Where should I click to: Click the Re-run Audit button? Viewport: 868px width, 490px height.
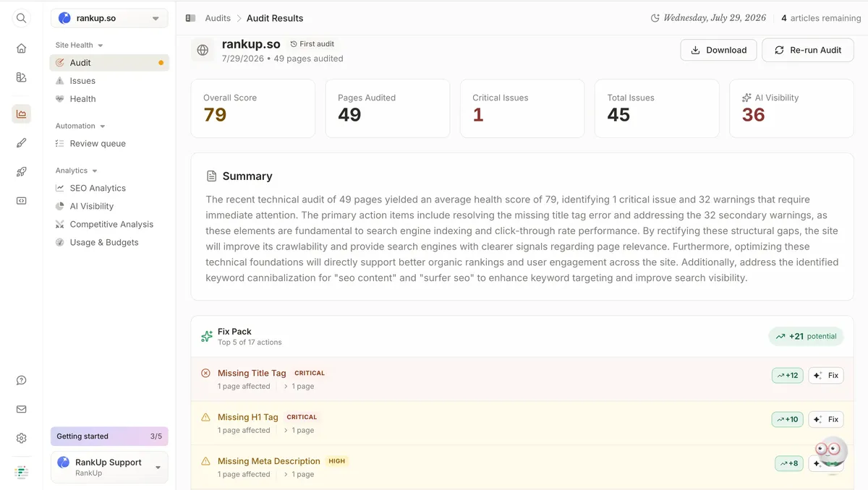[x=807, y=50]
